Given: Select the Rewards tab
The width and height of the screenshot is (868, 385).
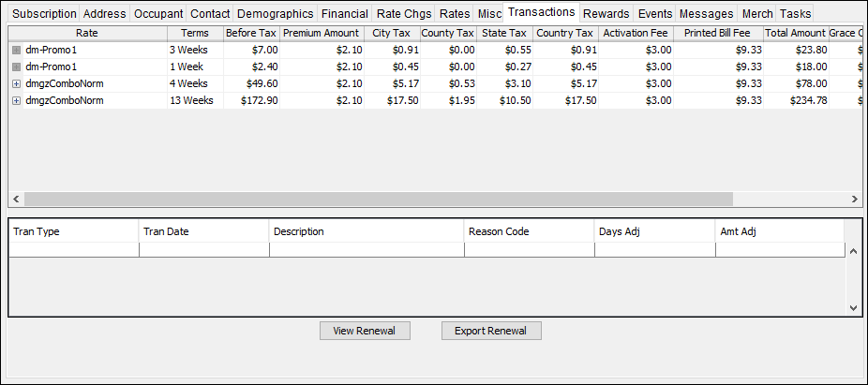Looking at the screenshot, I should 606,14.
